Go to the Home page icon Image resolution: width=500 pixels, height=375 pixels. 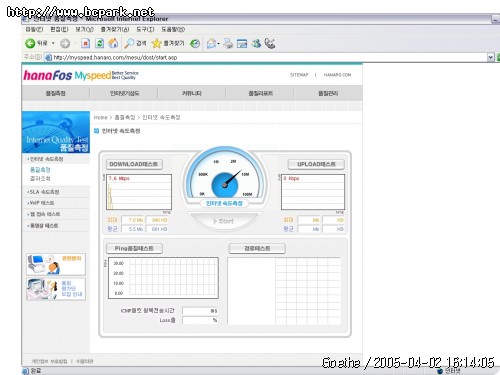pyautogui.click(x=113, y=43)
